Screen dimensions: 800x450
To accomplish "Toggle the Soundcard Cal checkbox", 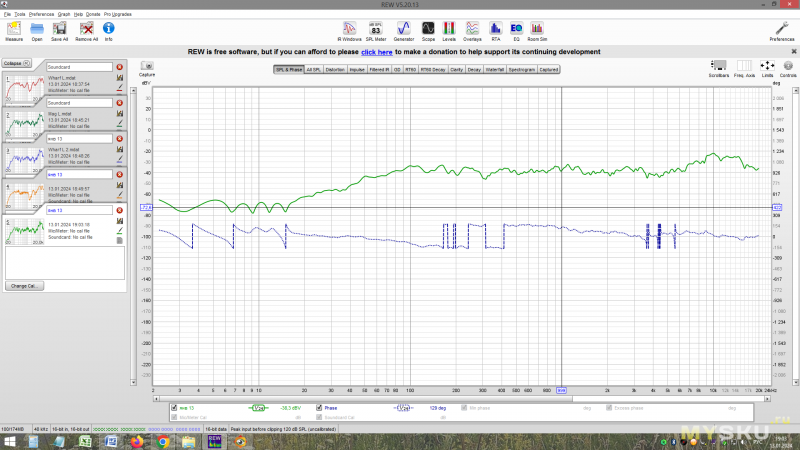I will pyautogui.click(x=319, y=417).
